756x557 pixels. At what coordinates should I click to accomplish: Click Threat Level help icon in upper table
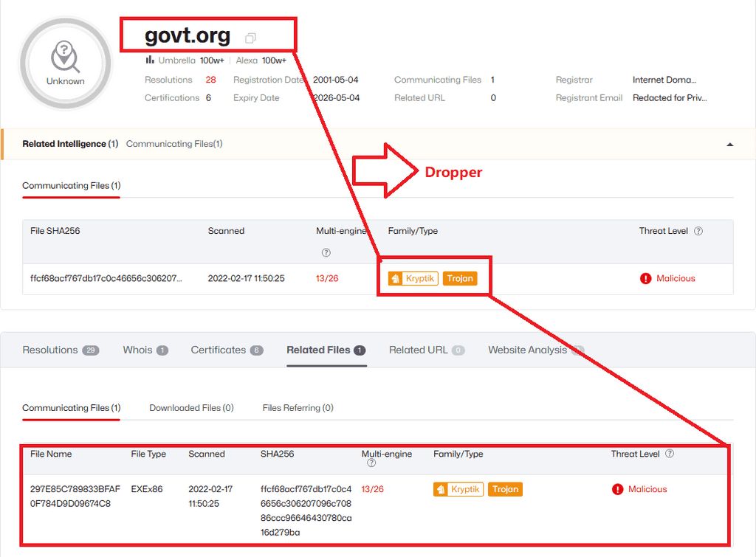[698, 231]
